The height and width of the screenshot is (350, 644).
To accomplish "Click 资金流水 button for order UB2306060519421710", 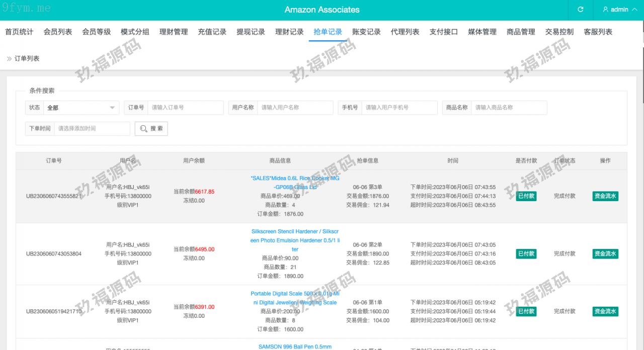I will tap(605, 311).
